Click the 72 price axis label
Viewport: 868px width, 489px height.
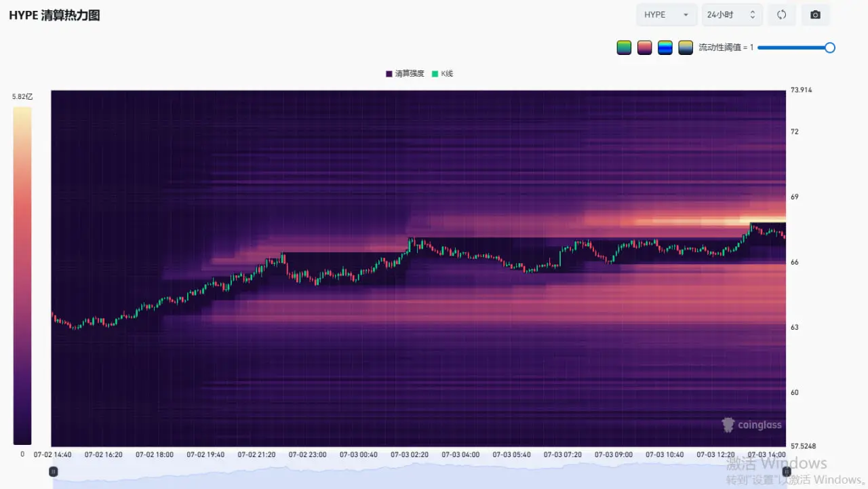tap(795, 132)
